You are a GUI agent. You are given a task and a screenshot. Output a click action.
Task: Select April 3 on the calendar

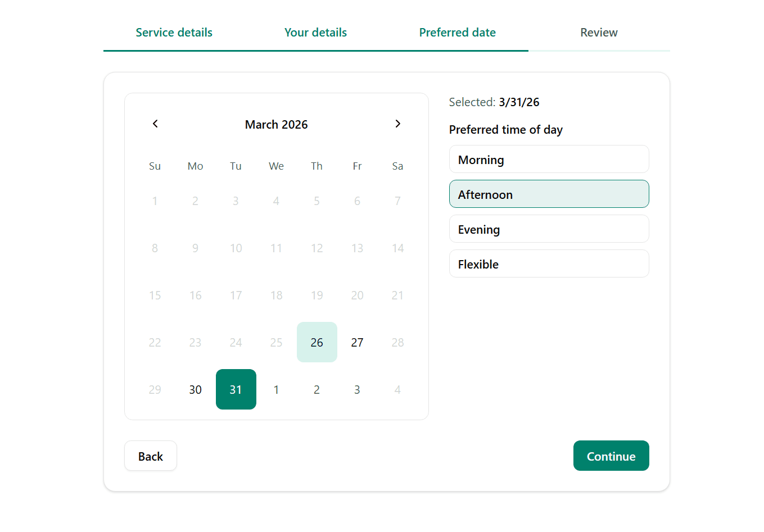357,389
